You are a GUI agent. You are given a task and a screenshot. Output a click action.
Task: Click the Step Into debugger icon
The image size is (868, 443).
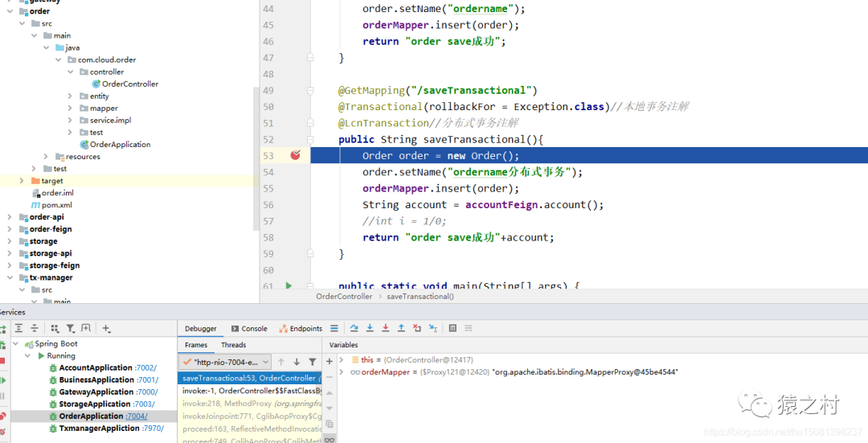(371, 328)
